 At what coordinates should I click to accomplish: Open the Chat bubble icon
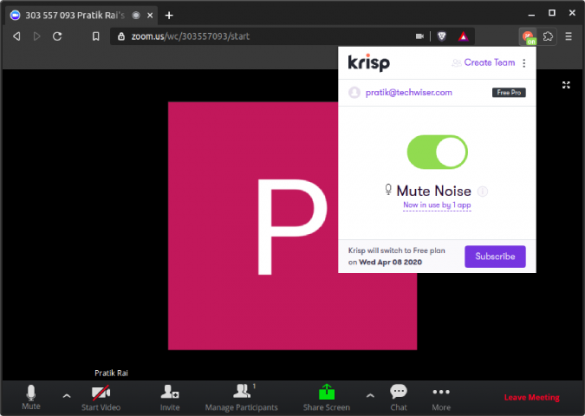(x=398, y=391)
